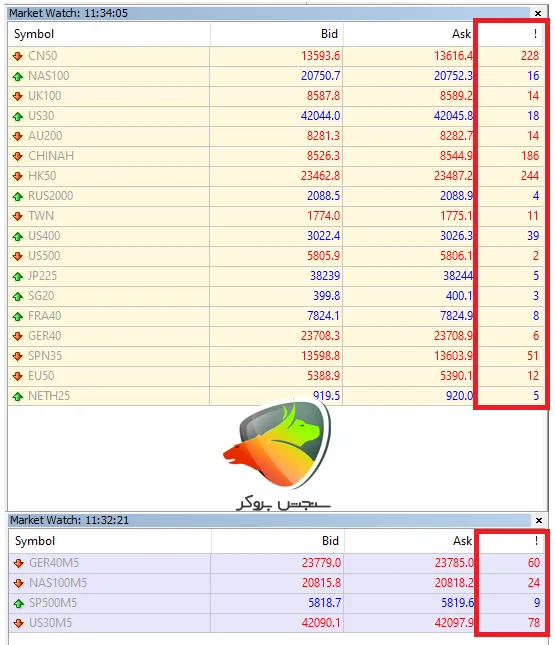The height and width of the screenshot is (645, 555).
Task: Select the NETH25 symbol name
Action: pos(49,396)
